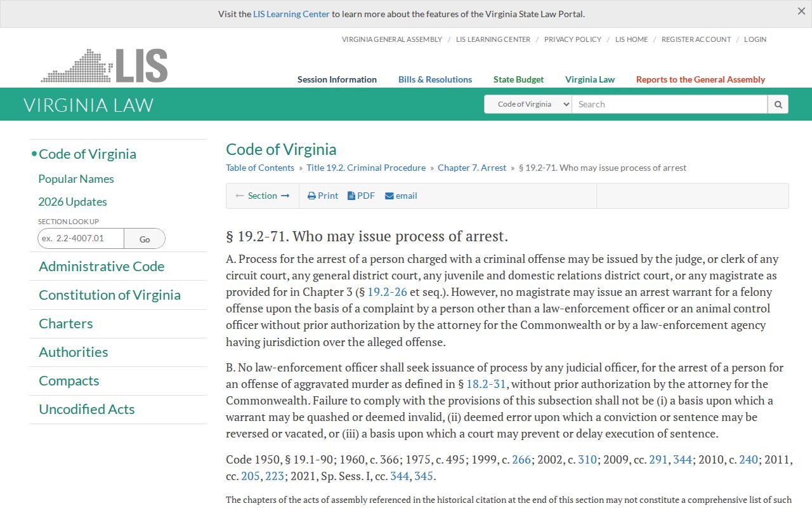
Task: Click LIS Learning Center top nav link
Action: point(493,39)
